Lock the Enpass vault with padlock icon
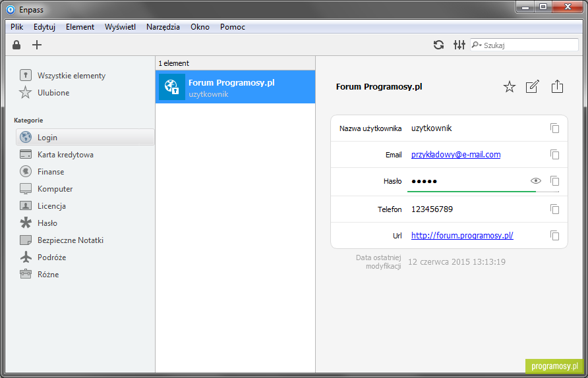This screenshot has width=588, height=378. 16,45
